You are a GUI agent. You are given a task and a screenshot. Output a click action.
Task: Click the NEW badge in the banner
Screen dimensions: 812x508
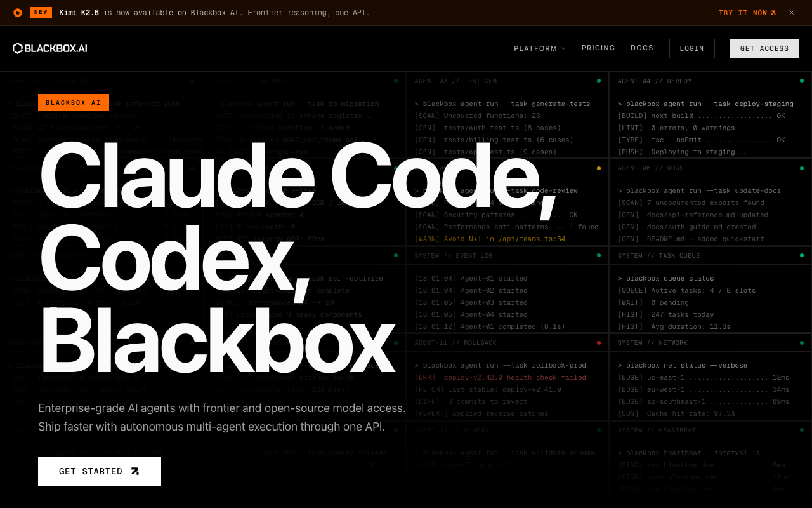(41, 13)
